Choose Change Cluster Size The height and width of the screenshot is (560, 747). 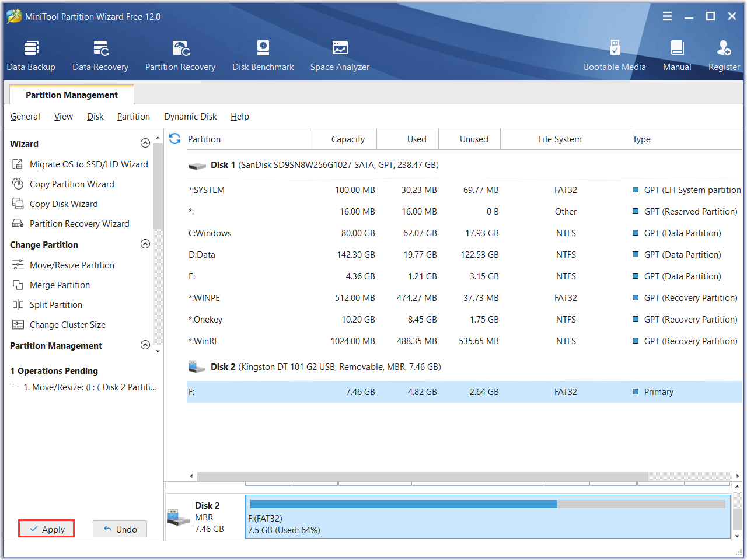pos(59,325)
